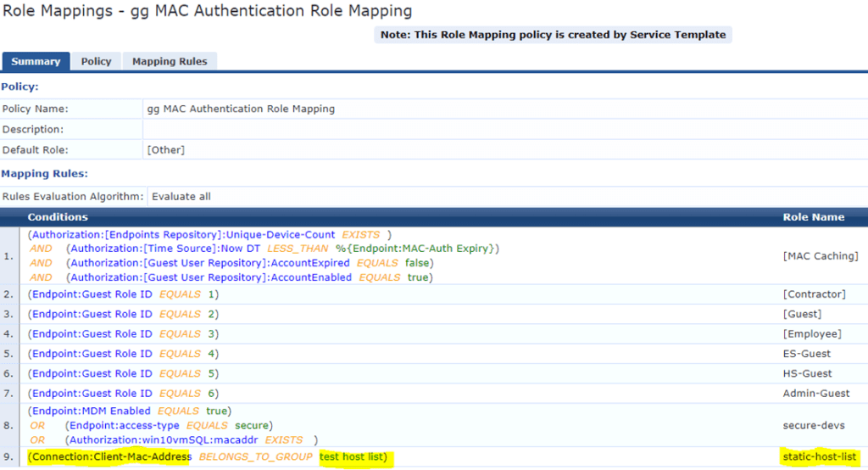868x470 pixels.
Task: Open the Policy tab
Action: click(96, 61)
